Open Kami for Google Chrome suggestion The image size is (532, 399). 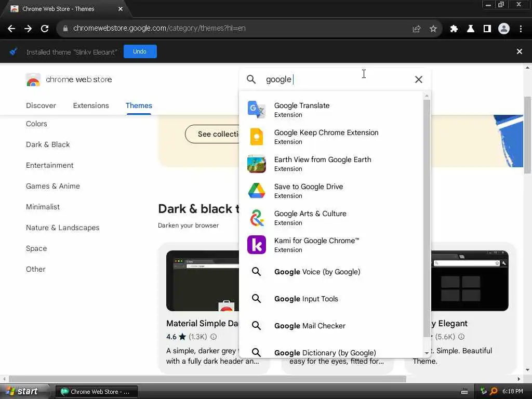tap(331, 245)
